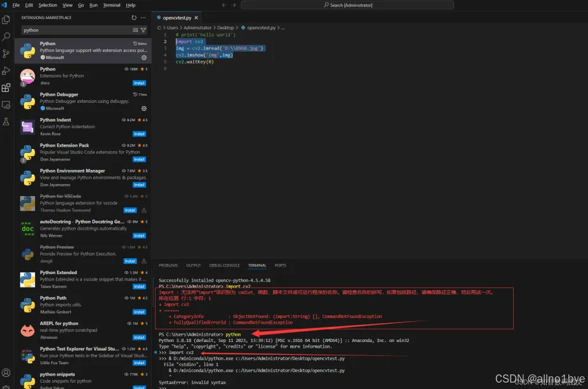The image size is (588, 389).
Task: Clear extensions search results icon
Action: [x=135, y=30]
